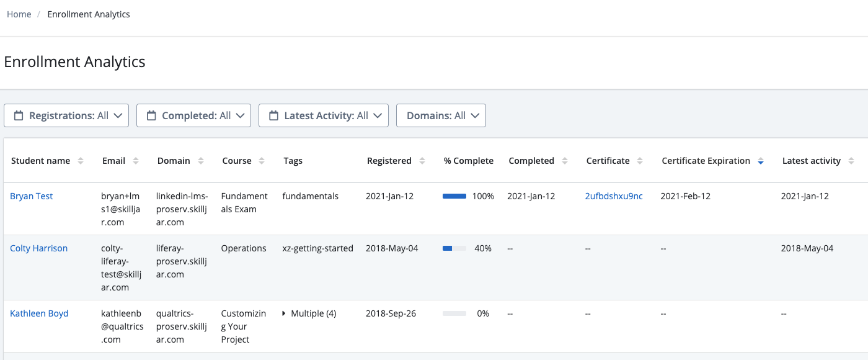Sort table by Email column arrows
This screenshot has width=868, height=360.
[x=136, y=161]
